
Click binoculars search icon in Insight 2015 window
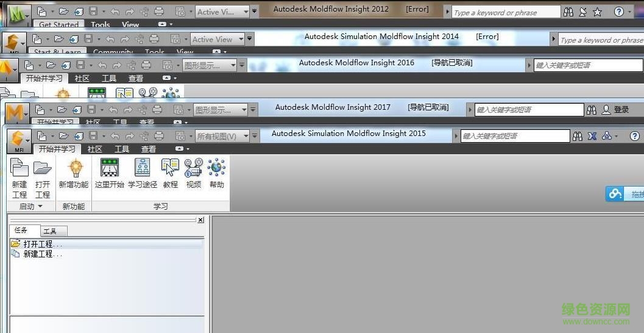coord(578,136)
